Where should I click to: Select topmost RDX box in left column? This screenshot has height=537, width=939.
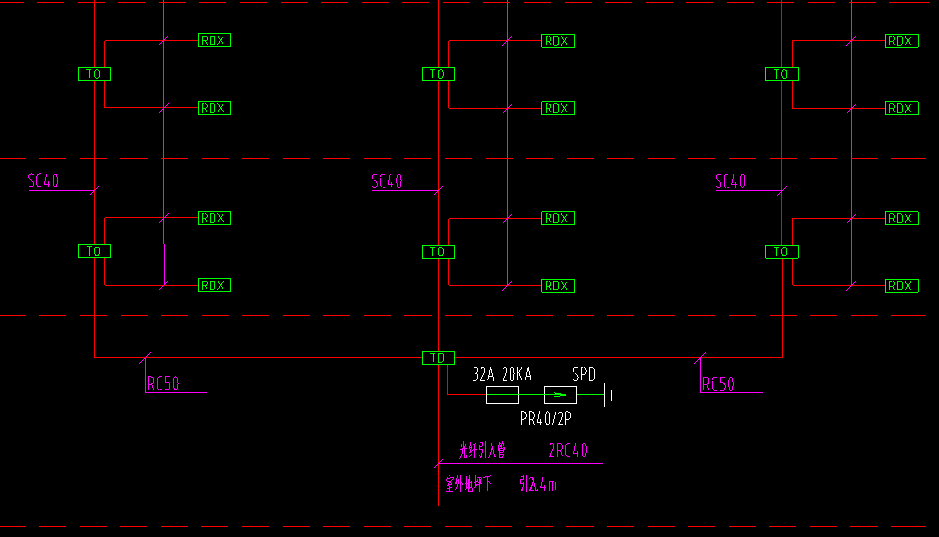coord(214,40)
